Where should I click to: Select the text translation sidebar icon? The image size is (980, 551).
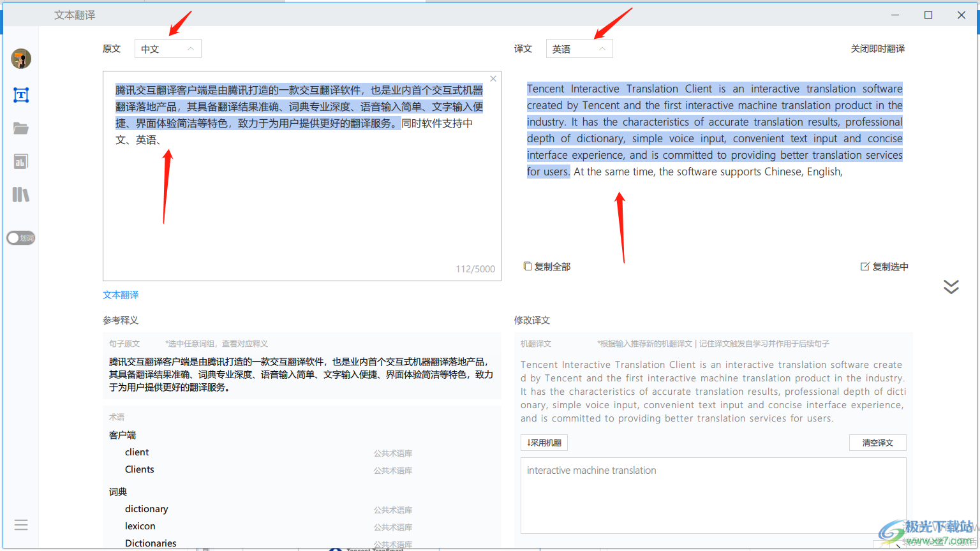tap(21, 95)
